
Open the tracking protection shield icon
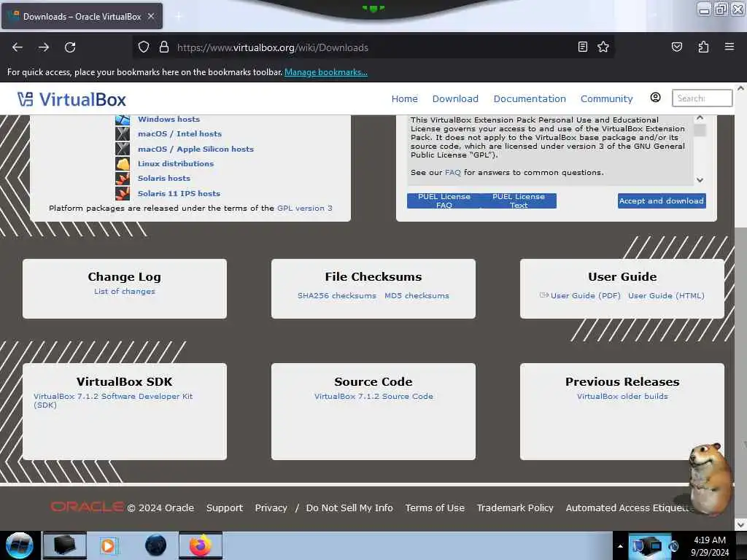(144, 47)
